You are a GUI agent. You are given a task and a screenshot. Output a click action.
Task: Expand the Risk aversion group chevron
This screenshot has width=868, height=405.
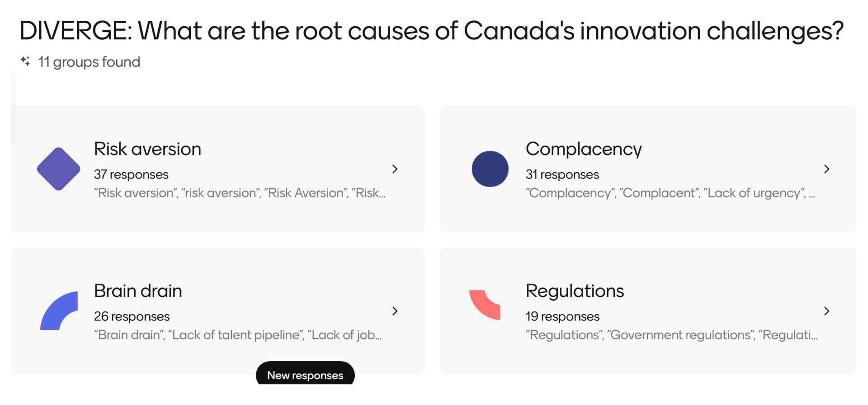coord(395,169)
